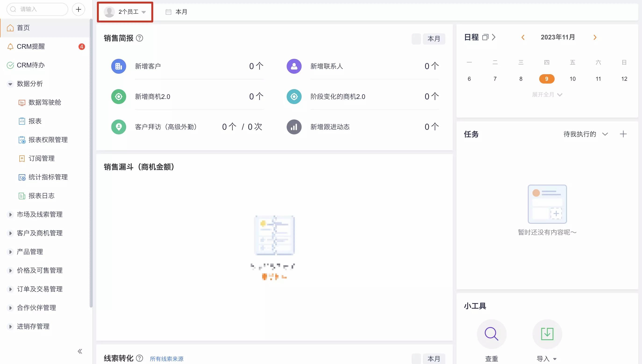Go to previous month in calendar

point(523,38)
